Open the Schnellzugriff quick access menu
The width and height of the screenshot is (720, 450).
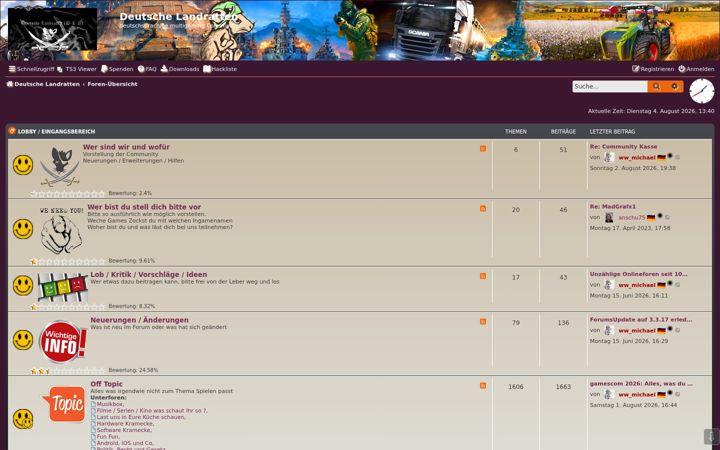[31, 69]
